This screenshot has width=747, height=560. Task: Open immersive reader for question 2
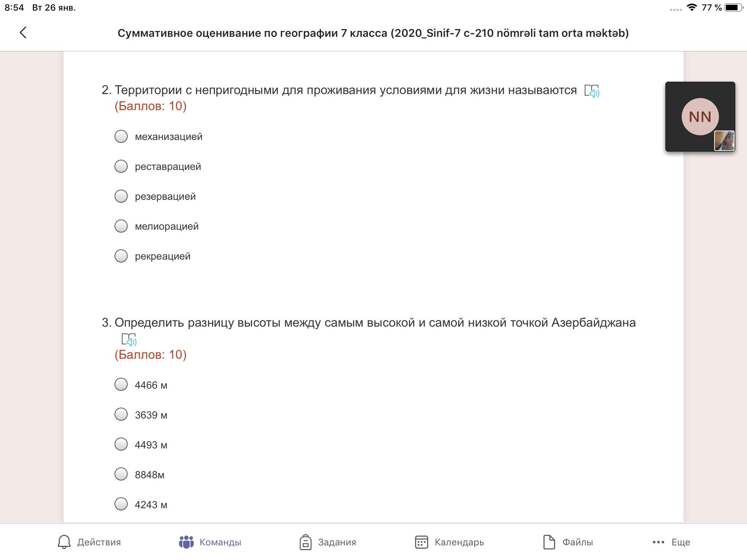[x=592, y=91]
